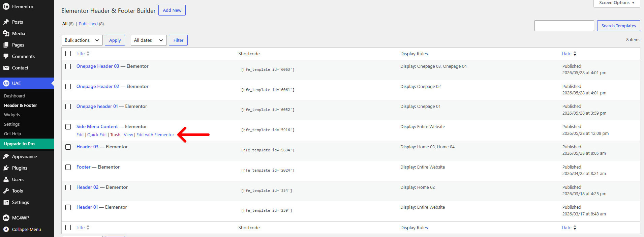644x237 pixels.
Task: Show All templates filter link
Action: click(65, 24)
